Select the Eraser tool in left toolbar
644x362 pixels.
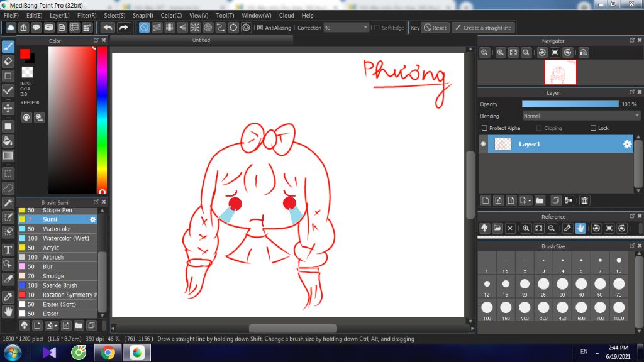(8, 62)
